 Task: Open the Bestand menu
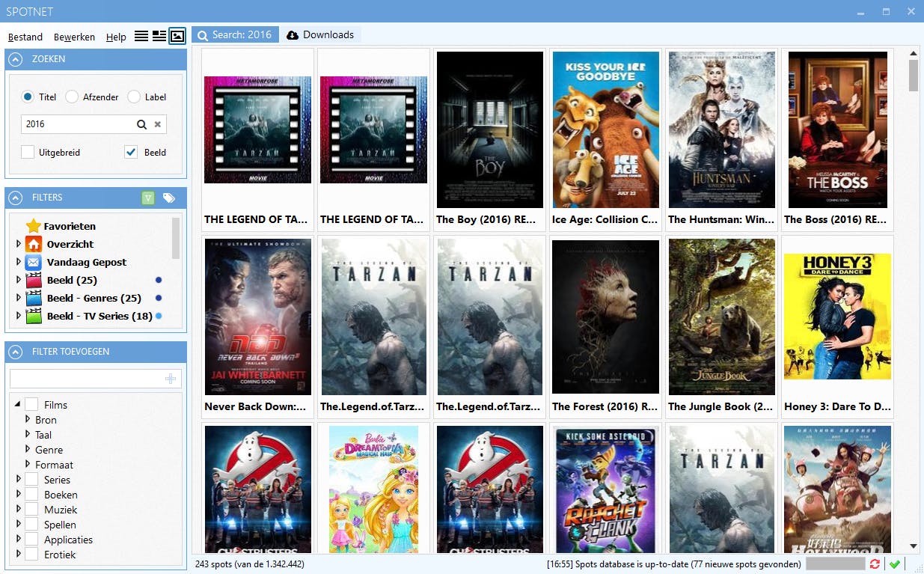pyautogui.click(x=25, y=37)
